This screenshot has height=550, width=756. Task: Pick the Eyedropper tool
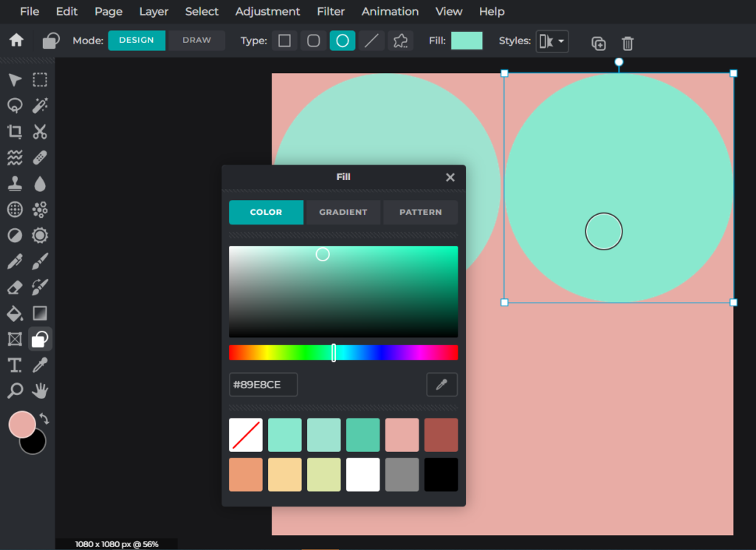click(x=39, y=364)
